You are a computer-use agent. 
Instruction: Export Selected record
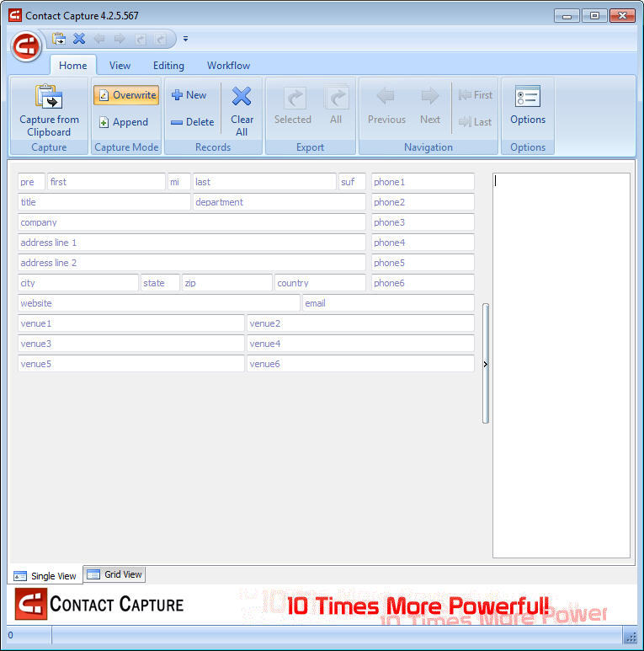tap(293, 106)
